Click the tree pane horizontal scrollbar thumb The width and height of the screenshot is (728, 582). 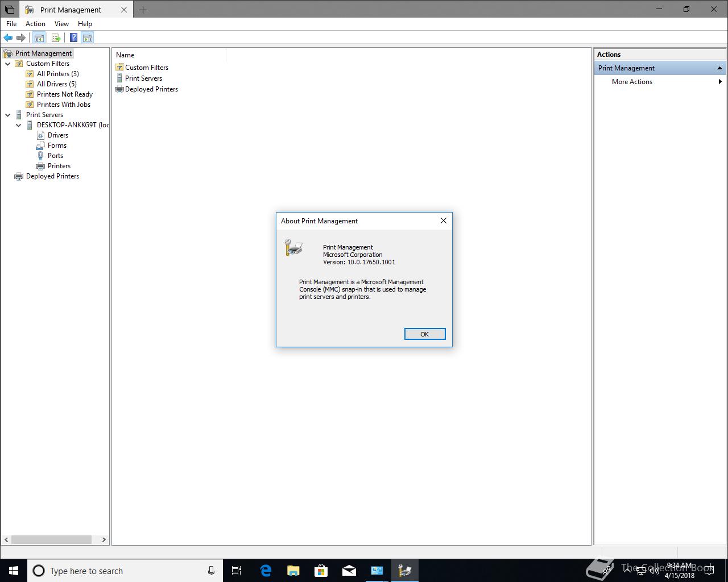pyautogui.click(x=51, y=539)
